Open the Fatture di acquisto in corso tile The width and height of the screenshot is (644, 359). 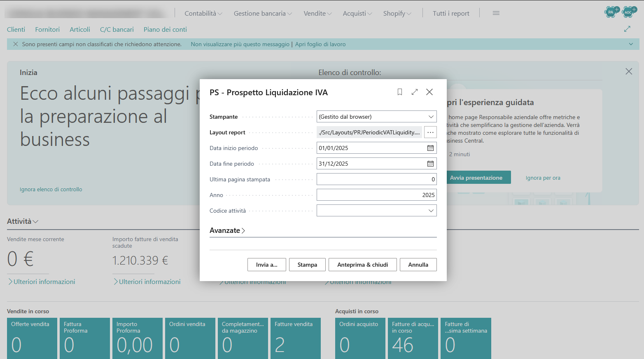[x=413, y=338]
